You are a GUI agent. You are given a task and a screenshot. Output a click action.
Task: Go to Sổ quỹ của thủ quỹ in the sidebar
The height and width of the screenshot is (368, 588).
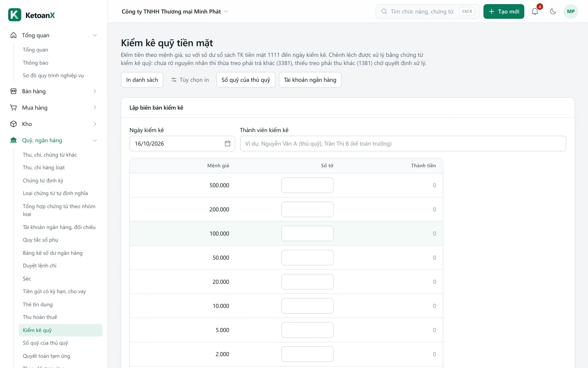45,343
